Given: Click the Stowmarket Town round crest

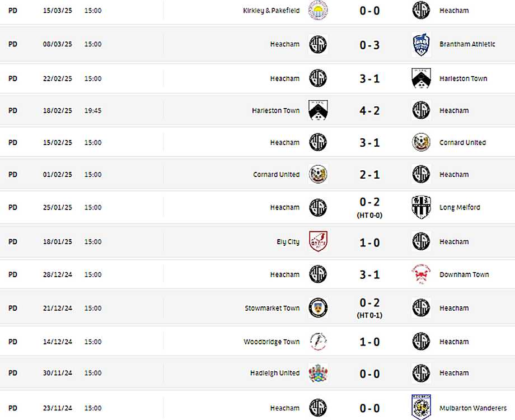Looking at the screenshot, I should pos(318,308).
